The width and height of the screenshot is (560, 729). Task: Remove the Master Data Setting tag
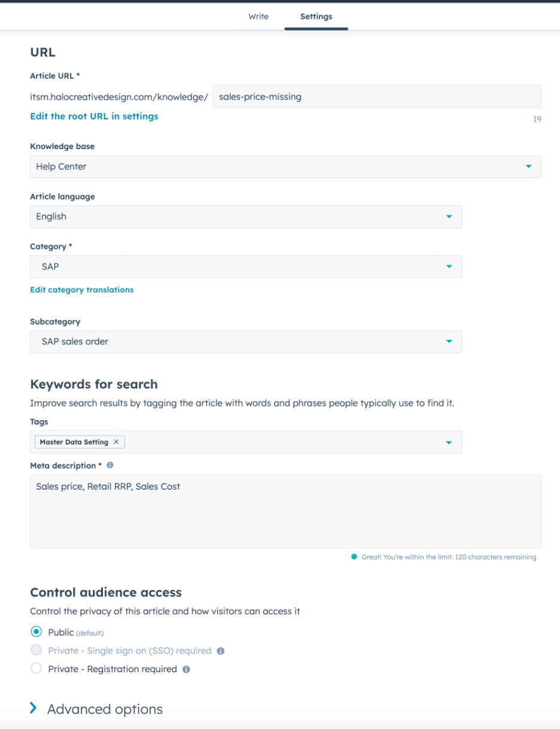tap(117, 442)
